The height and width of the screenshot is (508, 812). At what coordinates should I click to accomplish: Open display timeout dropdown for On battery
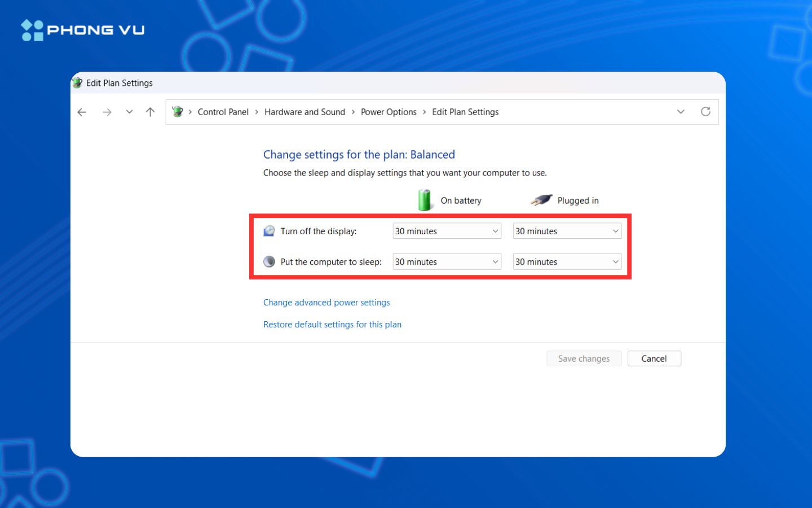pyautogui.click(x=447, y=231)
